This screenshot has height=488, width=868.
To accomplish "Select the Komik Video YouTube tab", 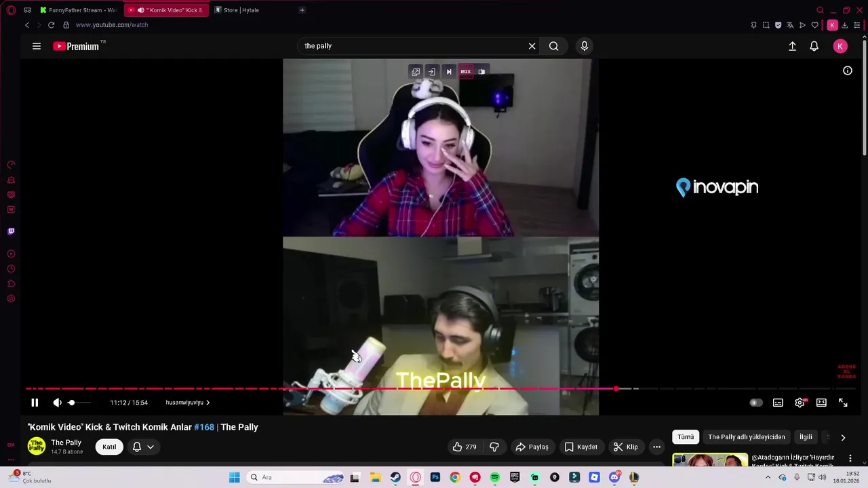I will click(167, 10).
